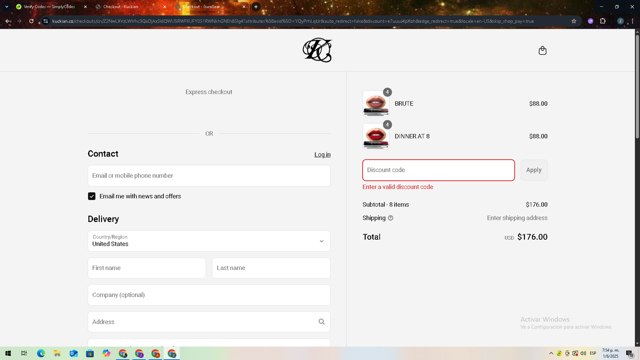Click the DINNER AT 8 product thumbnail
Image resolution: width=640 pixels, height=360 pixels.
pyautogui.click(x=376, y=136)
